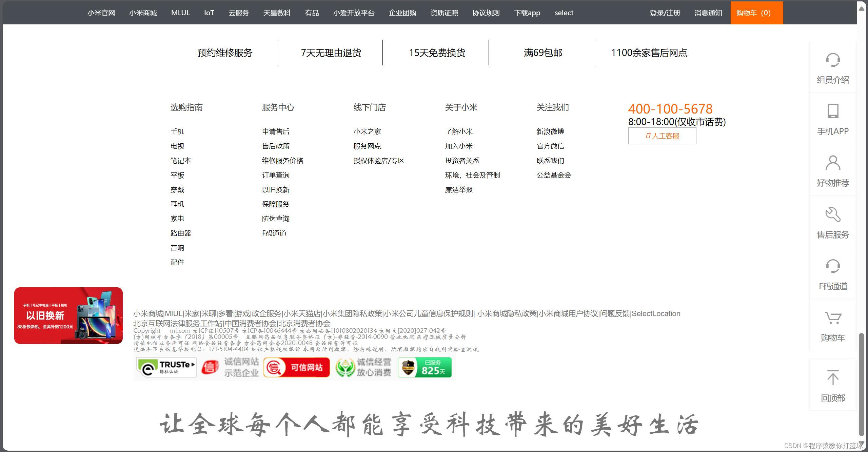
Task: Click the headset icon above F码通道
Action: [x=833, y=266]
